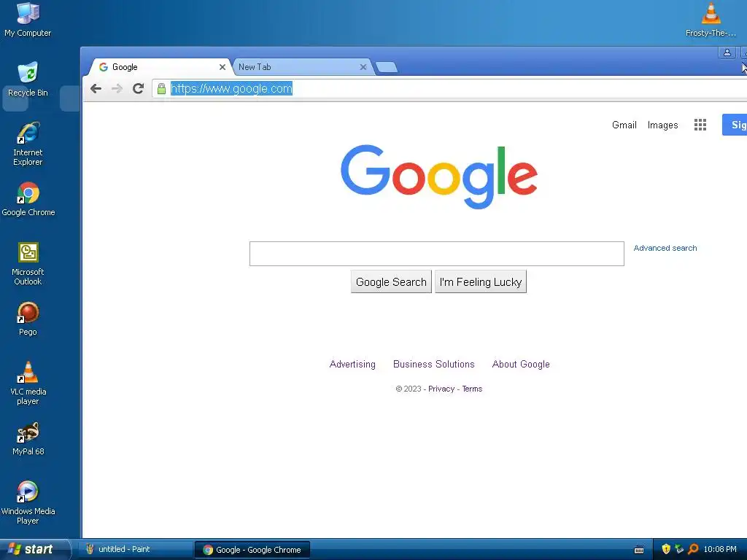Click the keyboard icon in taskbar
This screenshot has height=560, width=747.
pos(639,550)
